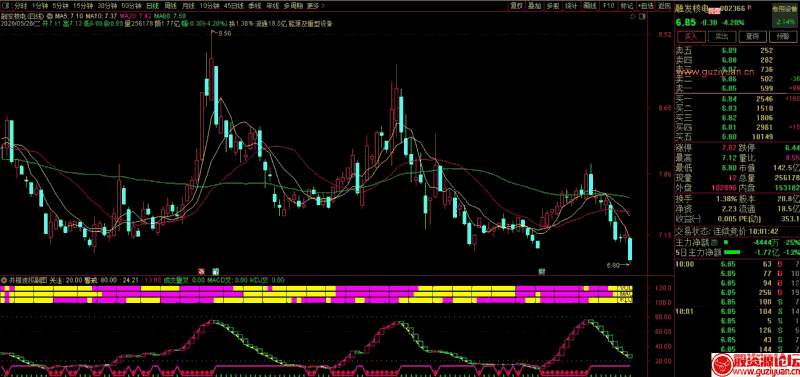Open the panel icon left of 分时
This screenshot has height=377, width=800.
click(x=5, y=6)
